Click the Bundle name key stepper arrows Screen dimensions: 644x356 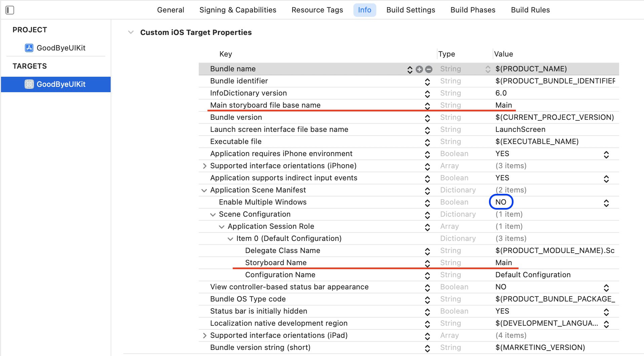(x=410, y=69)
